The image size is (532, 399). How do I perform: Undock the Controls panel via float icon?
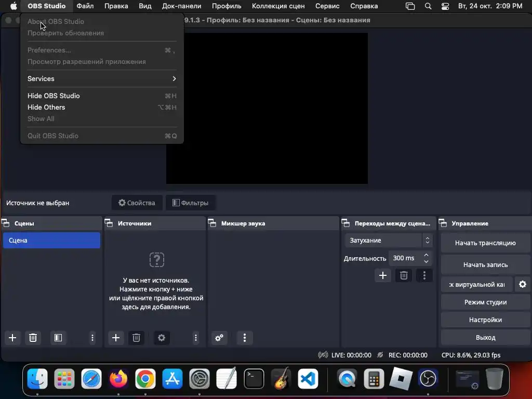coord(443,223)
